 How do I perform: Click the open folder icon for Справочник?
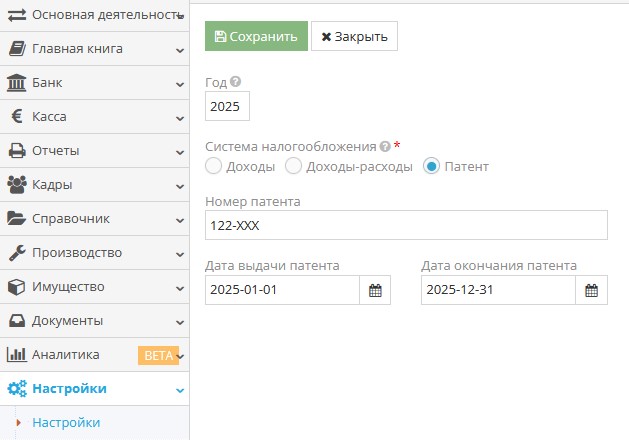pos(16,218)
